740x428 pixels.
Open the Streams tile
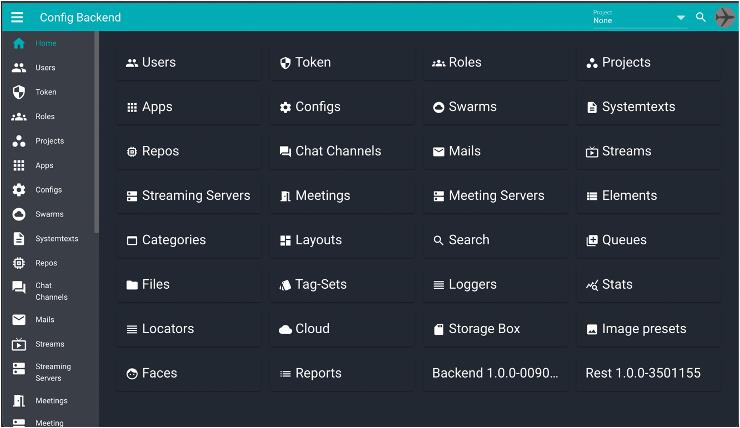648,151
